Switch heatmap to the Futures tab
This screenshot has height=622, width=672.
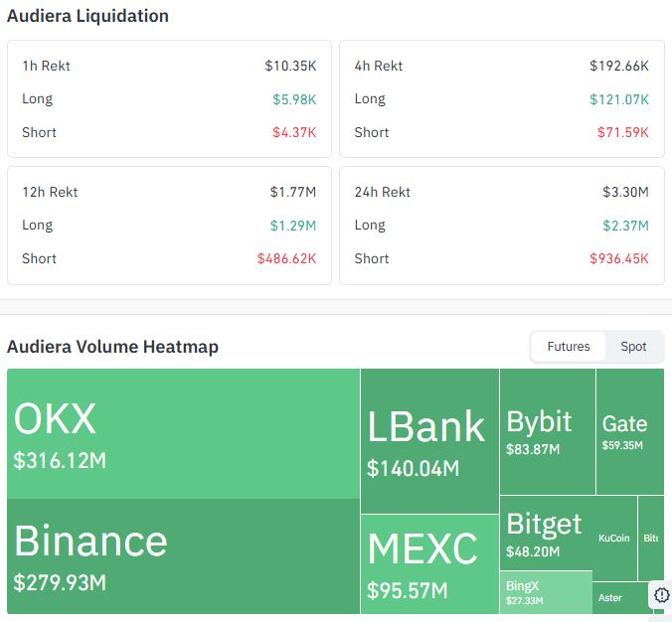[569, 347]
